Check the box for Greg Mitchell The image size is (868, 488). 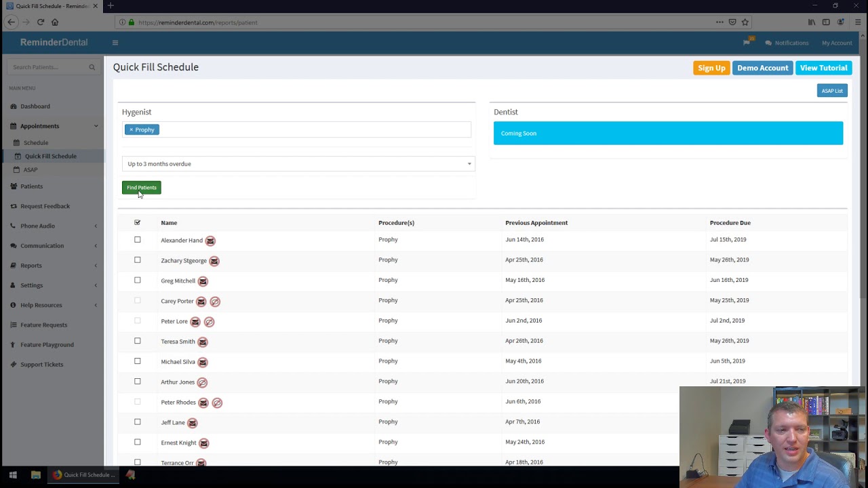(138, 280)
